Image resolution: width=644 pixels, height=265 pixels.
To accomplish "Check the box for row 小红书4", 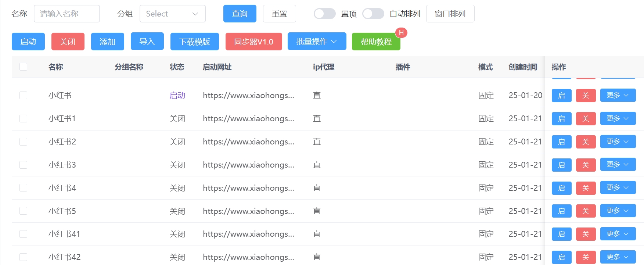I will tap(24, 188).
